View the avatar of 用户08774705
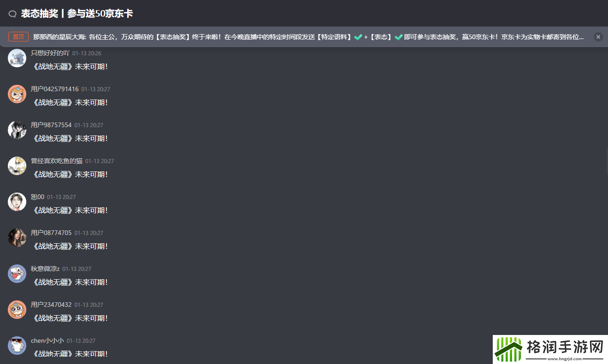Viewport: 608px width, 364px height. [x=17, y=238]
